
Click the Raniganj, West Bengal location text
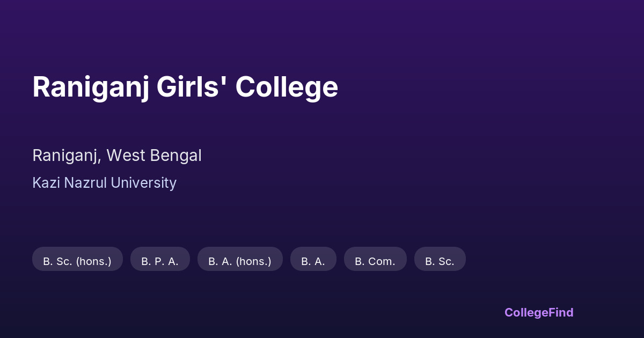click(117, 156)
